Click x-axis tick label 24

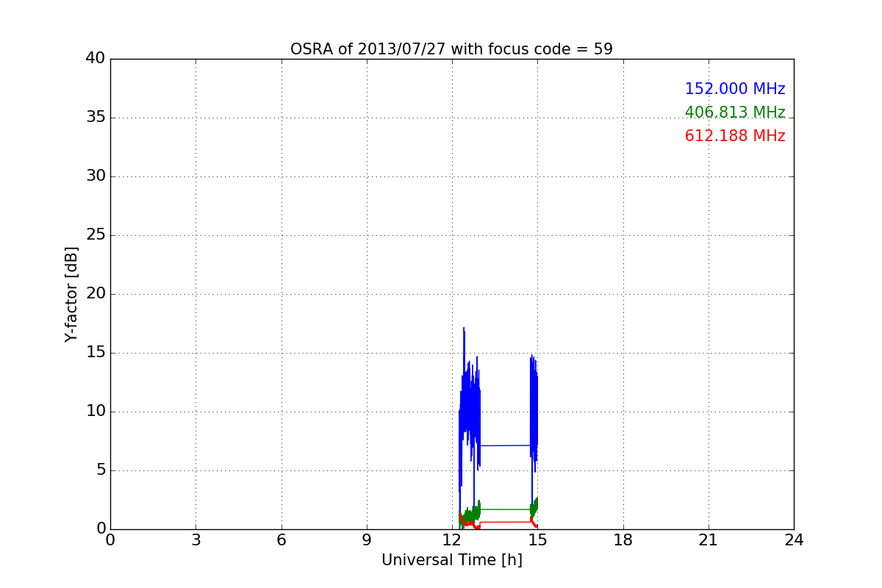(794, 540)
